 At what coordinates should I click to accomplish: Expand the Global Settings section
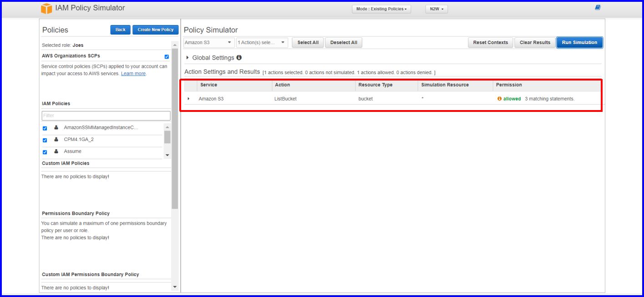click(x=187, y=58)
